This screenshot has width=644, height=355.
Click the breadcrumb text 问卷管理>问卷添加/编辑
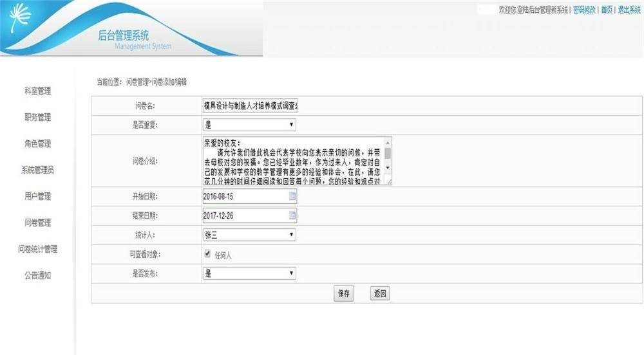[156, 82]
